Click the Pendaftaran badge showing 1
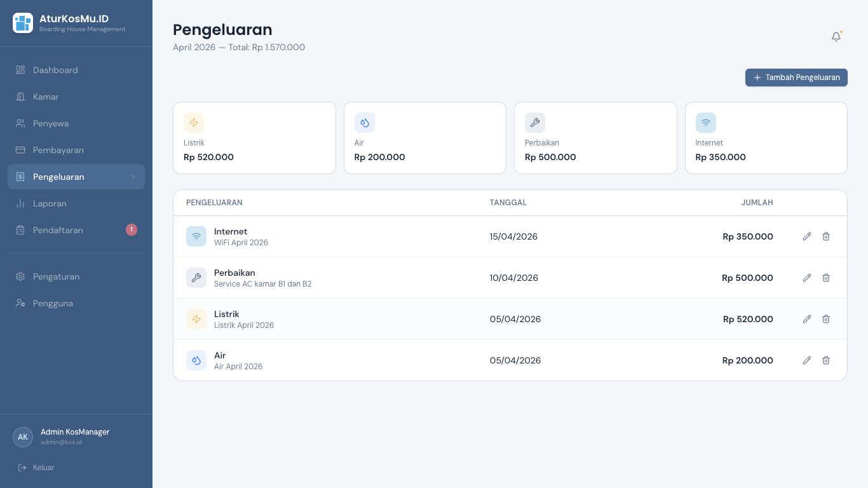This screenshot has width=868, height=488. click(x=132, y=229)
